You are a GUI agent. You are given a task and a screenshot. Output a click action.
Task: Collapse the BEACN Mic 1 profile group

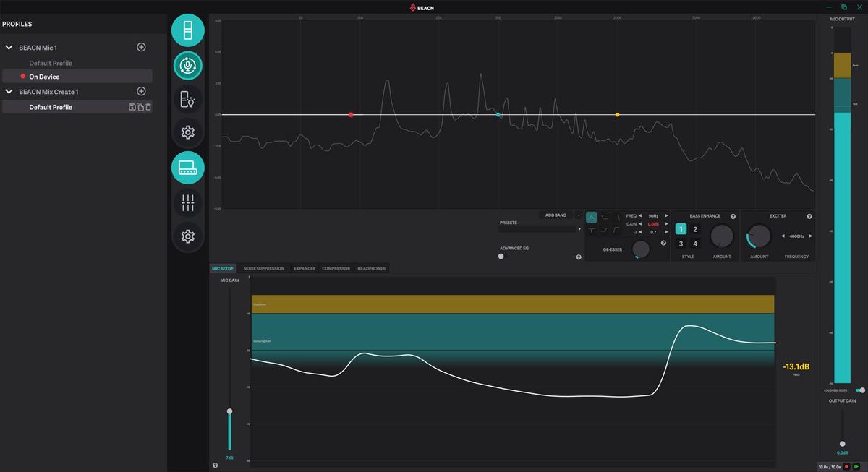9,46
